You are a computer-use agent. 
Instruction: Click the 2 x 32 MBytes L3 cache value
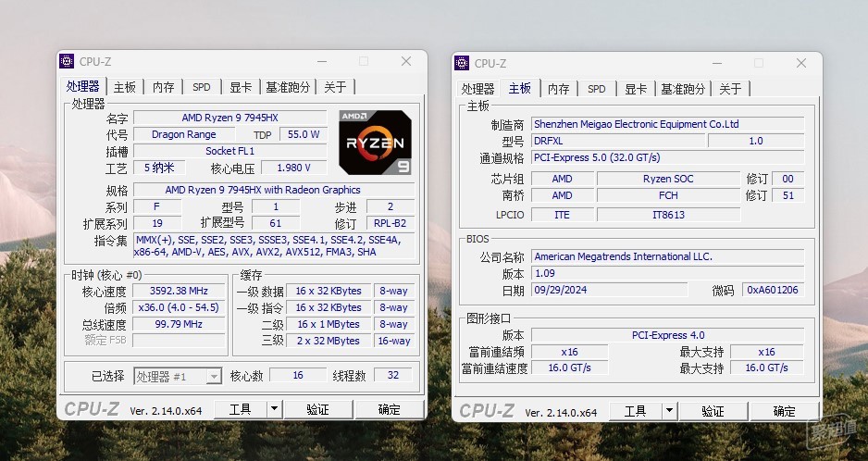329,341
